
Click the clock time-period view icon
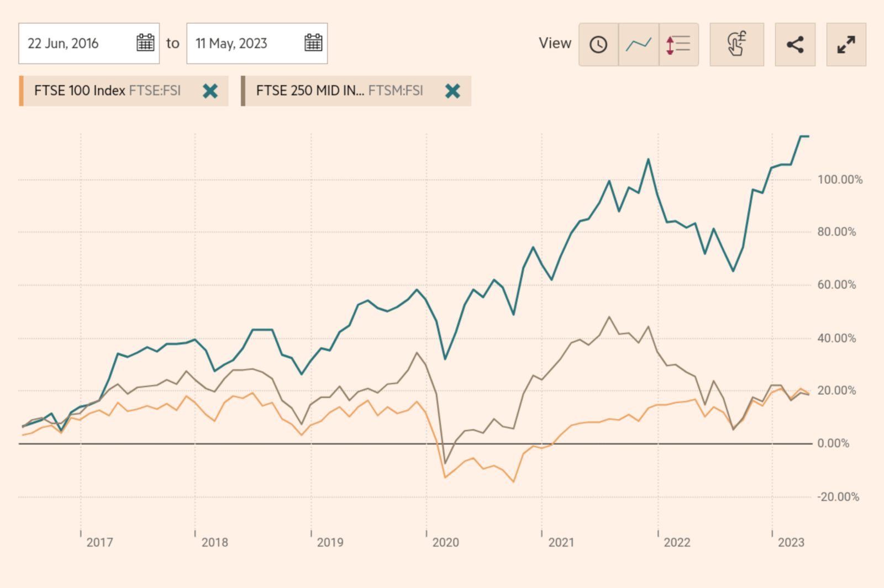[598, 45]
